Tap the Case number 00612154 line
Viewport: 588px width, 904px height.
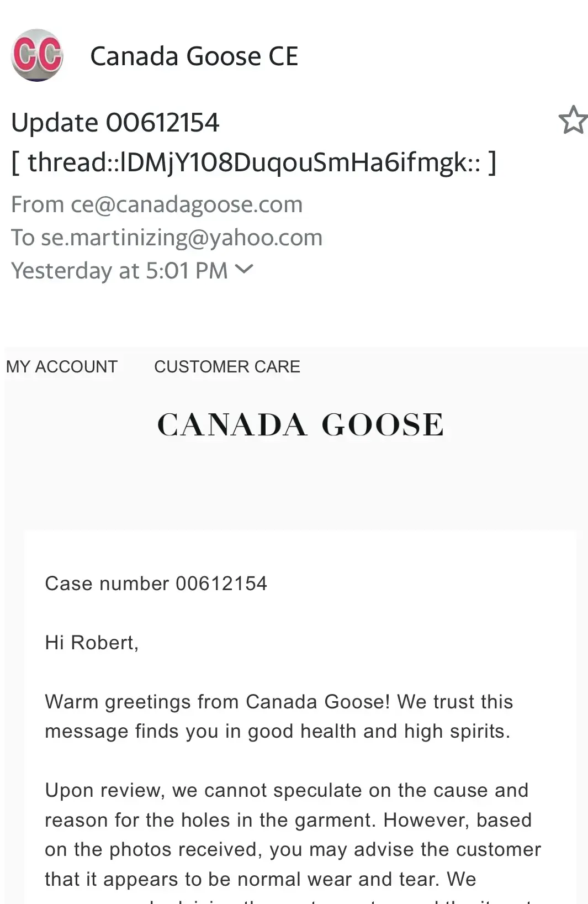pos(156,584)
